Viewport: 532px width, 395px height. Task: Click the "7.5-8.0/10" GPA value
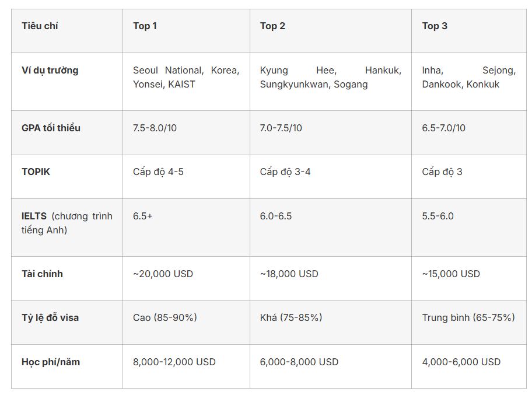[x=155, y=128]
